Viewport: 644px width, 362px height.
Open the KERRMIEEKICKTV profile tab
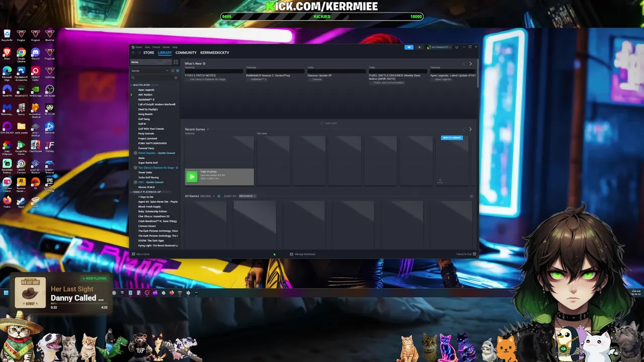pyautogui.click(x=215, y=53)
